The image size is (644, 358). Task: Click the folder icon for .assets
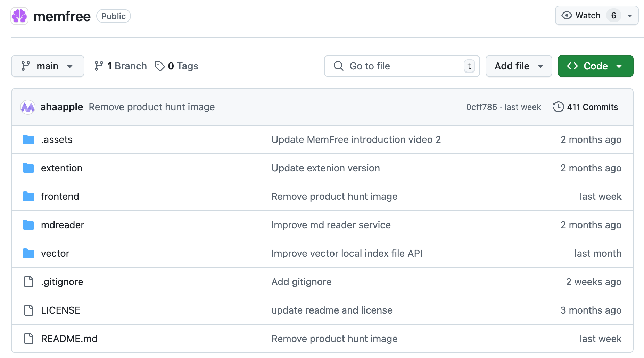point(28,139)
